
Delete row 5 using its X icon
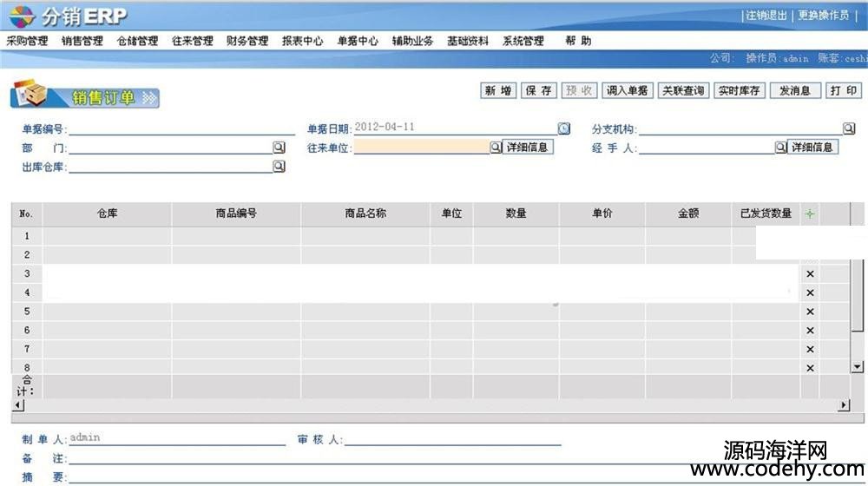tap(810, 312)
